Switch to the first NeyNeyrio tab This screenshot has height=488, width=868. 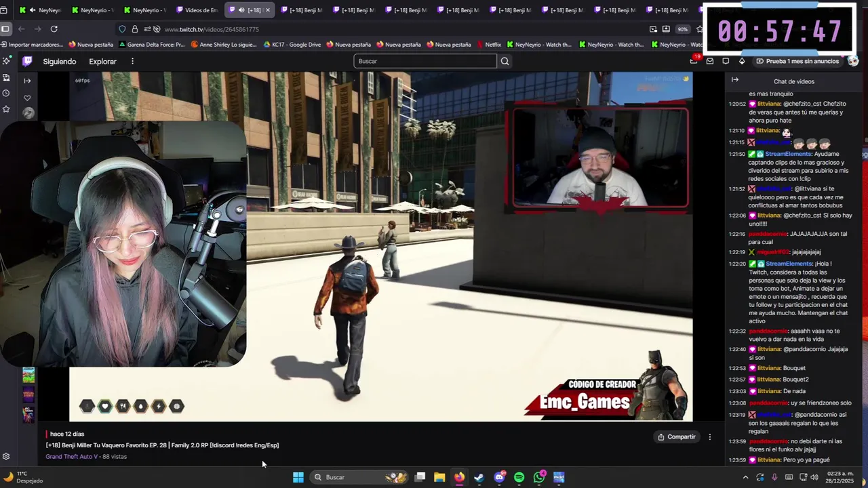pos(41,10)
